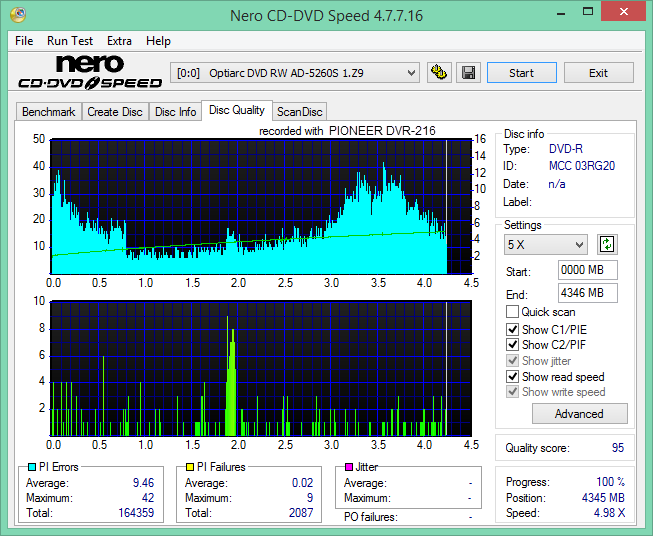653x536 pixels.
Task: Switch to the Create Disc tab
Action: (x=115, y=112)
